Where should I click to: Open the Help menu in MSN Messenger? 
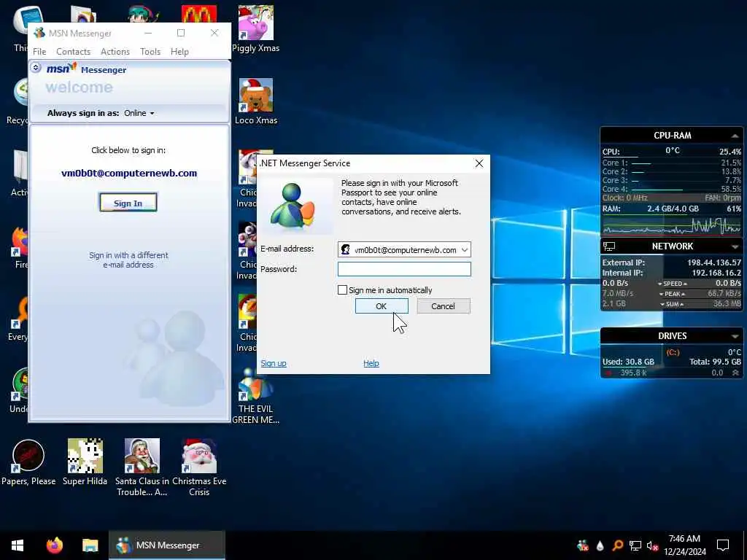(x=179, y=52)
